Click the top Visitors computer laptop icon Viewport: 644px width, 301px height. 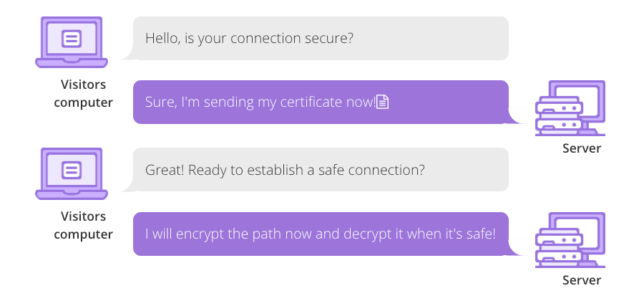pos(72,42)
